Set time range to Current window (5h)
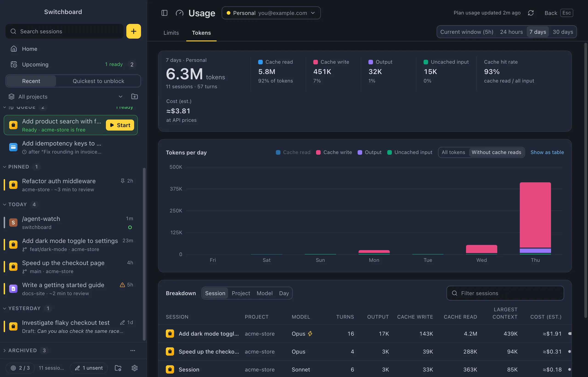The width and height of the screenshot is (588, 377). (467, 32)
